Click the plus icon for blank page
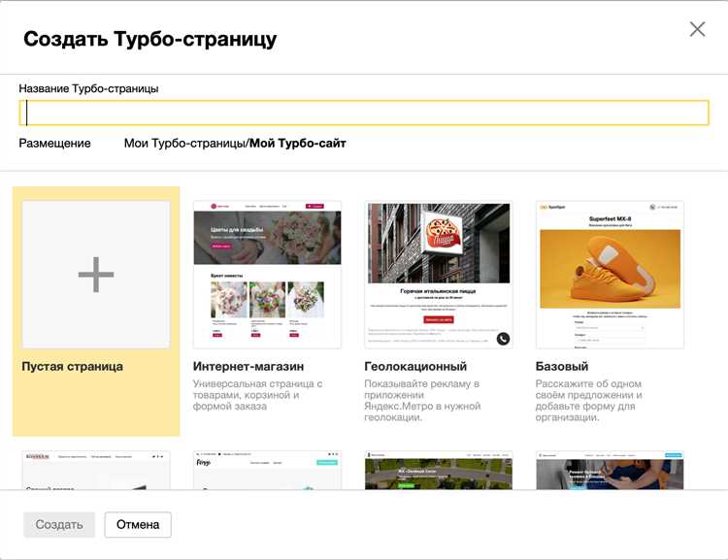 (x=96, y=276)
